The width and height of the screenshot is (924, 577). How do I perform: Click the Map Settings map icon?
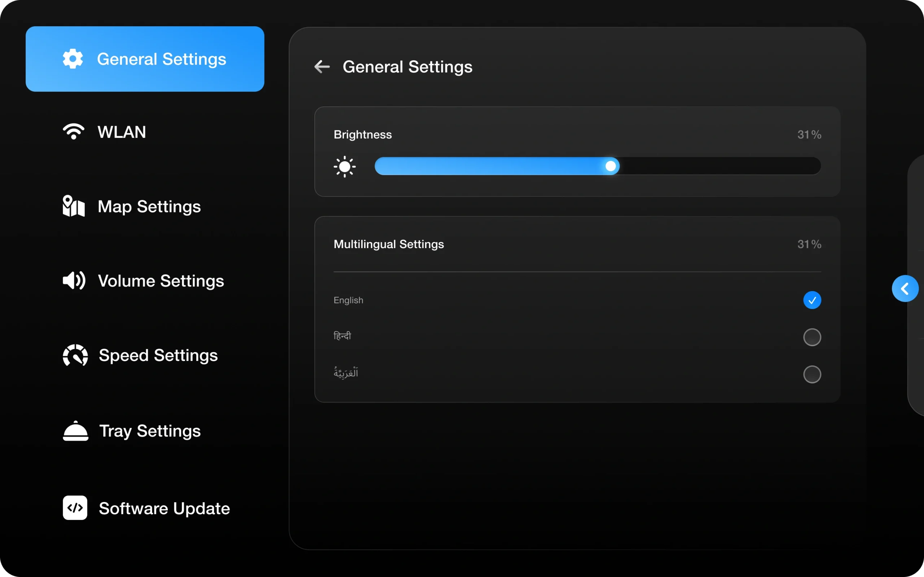click(x=73, y=206)
